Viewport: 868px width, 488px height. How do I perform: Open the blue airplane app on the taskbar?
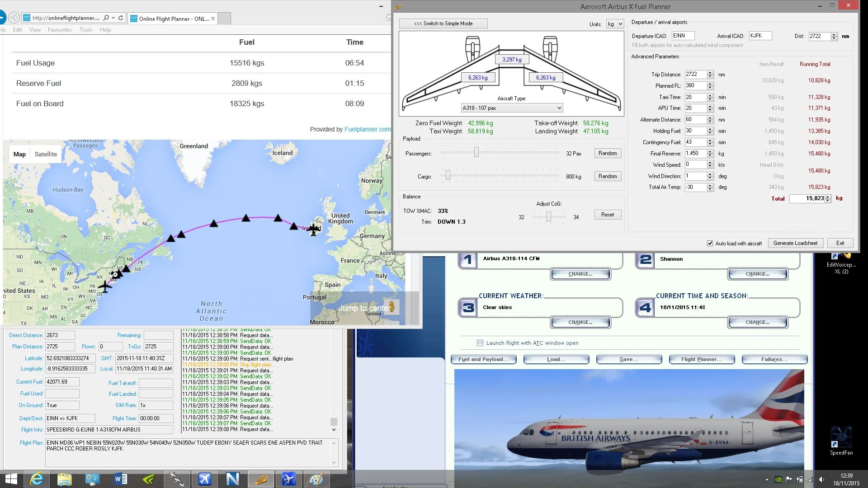pos(204,479)
